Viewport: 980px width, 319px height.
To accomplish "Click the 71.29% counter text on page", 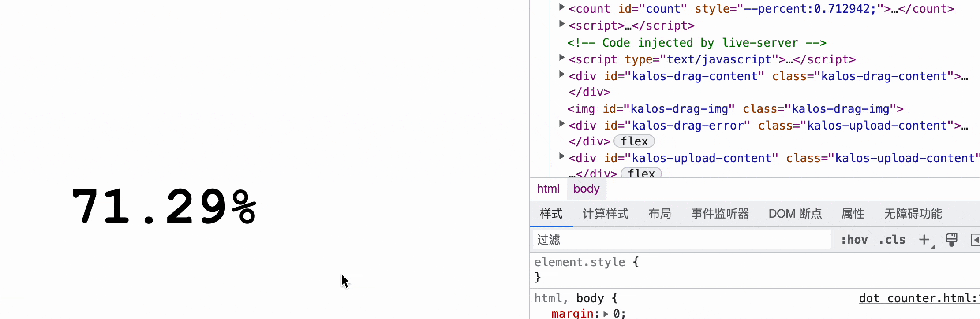I will [164, 207].
